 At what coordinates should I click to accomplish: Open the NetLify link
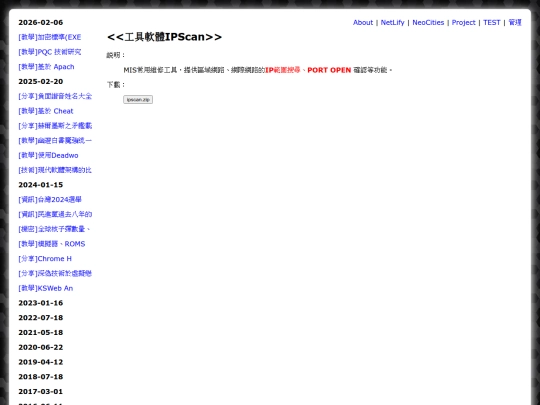coord(392,22)
